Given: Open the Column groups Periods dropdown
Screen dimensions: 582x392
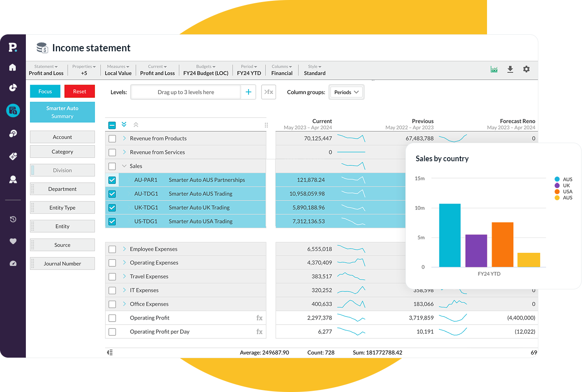Looking at the screenshot, I should pos(346,92).
